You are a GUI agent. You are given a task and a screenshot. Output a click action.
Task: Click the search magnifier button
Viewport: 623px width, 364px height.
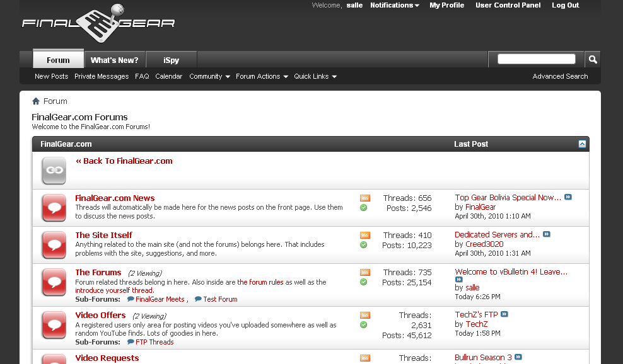593,60
